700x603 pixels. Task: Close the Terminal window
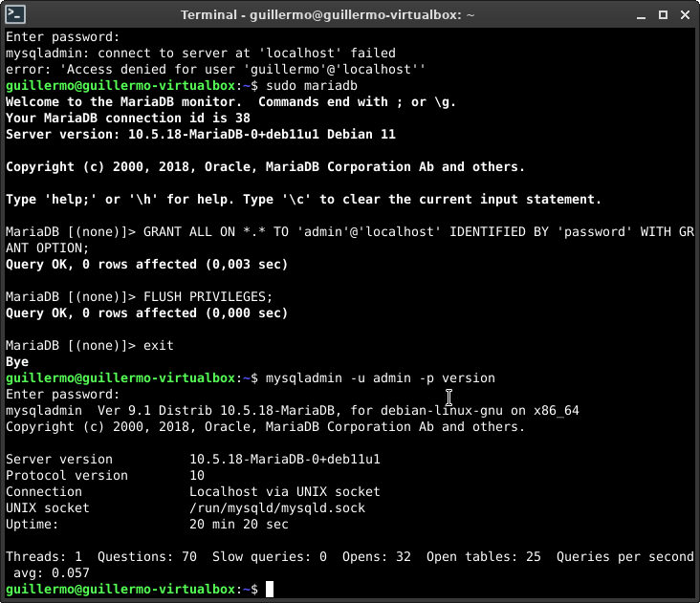682,14
